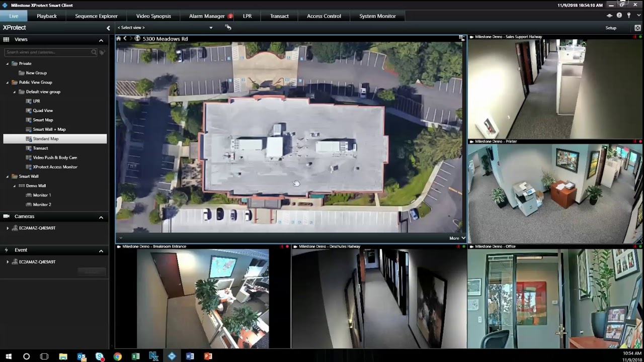
Task: Collapse the Views panel section
Action: pos(101,40)
